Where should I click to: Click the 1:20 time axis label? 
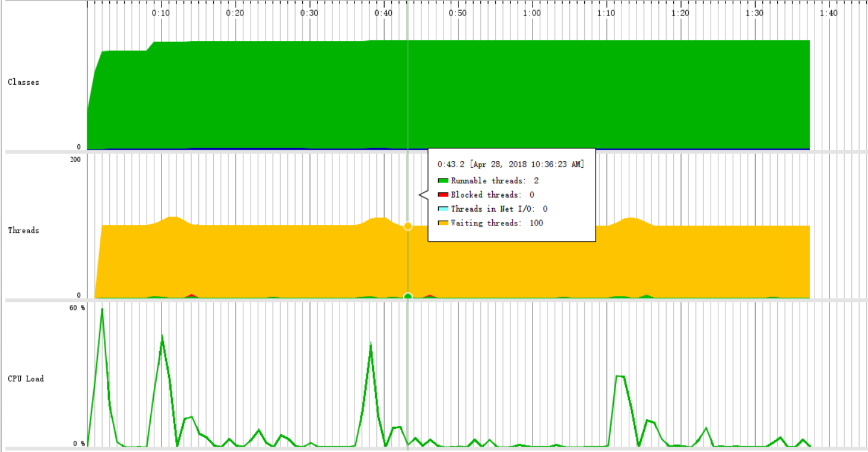[680, 13]
